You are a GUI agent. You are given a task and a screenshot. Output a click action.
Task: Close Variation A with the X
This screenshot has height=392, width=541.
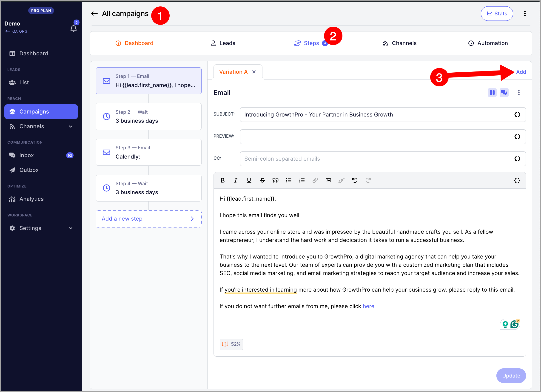pos(254,72)
